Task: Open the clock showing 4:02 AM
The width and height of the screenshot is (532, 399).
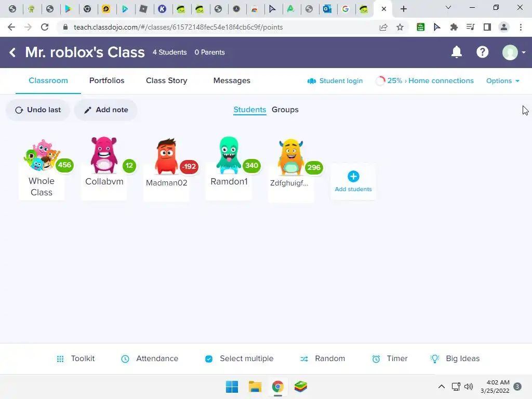Action: pyautogui.click(x=495, y=387)
